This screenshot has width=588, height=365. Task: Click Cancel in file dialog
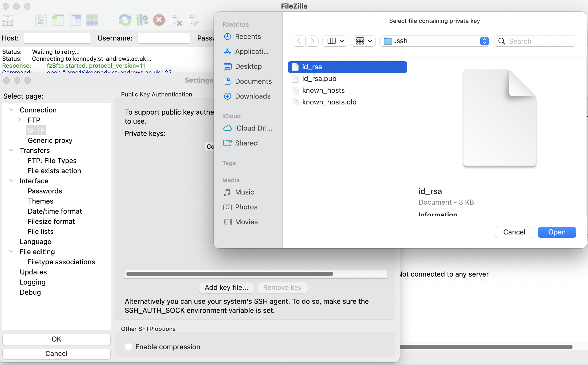[x=514, y=232]
